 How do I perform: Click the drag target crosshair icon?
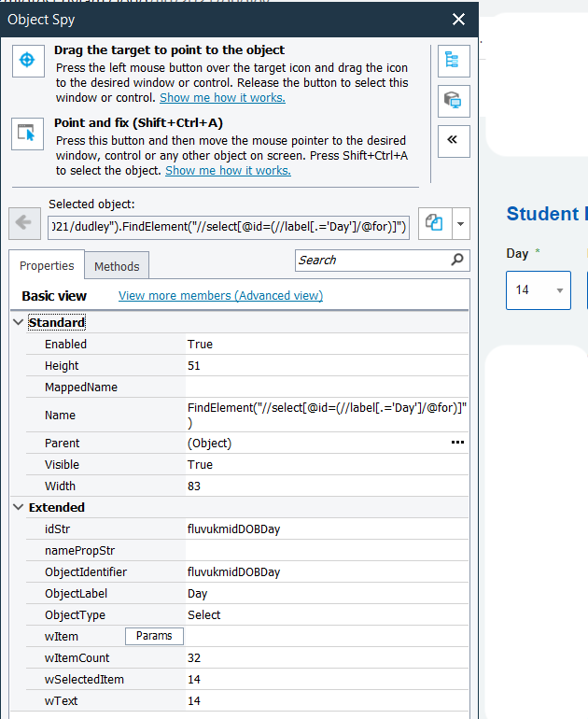(x=27, y=61)
